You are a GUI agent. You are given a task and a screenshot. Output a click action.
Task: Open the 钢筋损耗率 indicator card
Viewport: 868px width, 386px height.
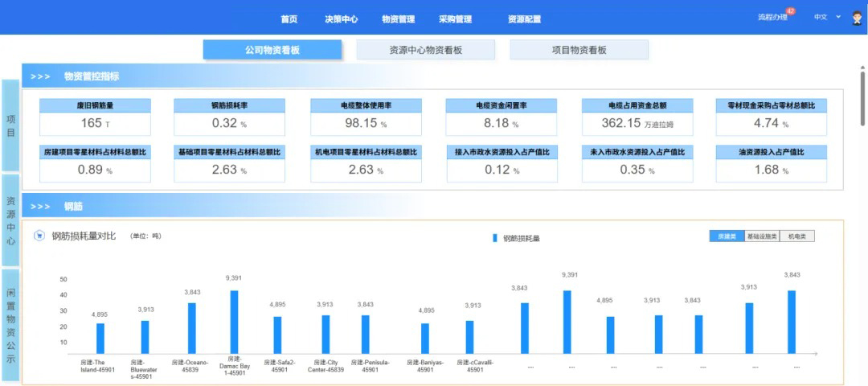229,117
